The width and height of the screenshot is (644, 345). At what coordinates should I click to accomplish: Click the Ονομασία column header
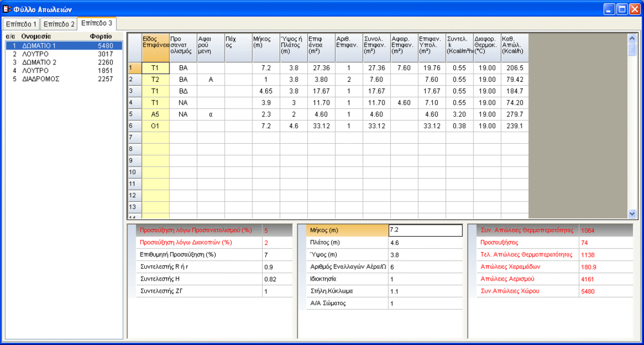[36, 36]
